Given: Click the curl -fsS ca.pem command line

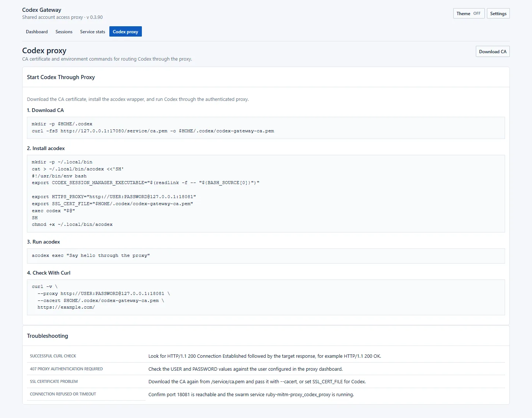Looking at the screenshot, I should pos(153,131).
